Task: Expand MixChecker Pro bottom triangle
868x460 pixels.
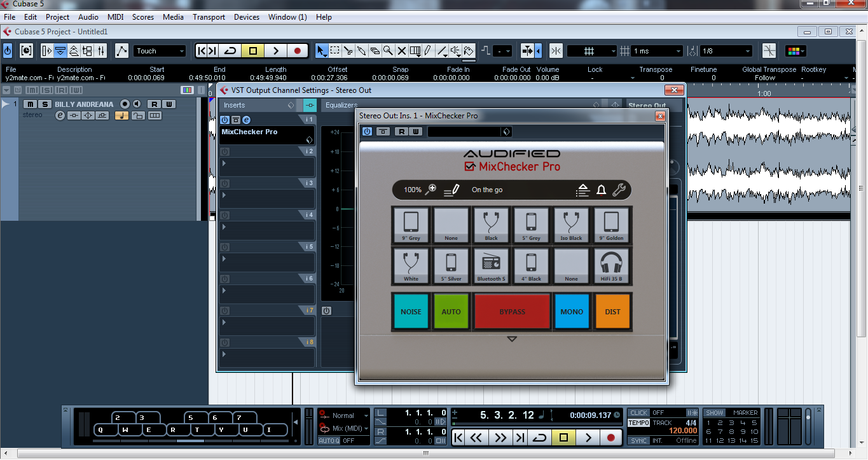Action: (x=512, y=339)
